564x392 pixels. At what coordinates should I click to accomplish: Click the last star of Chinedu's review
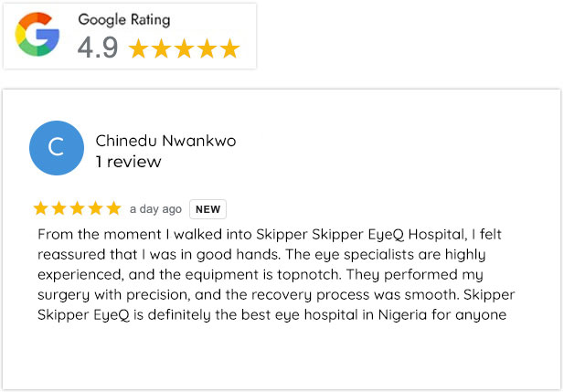(113, 208)
